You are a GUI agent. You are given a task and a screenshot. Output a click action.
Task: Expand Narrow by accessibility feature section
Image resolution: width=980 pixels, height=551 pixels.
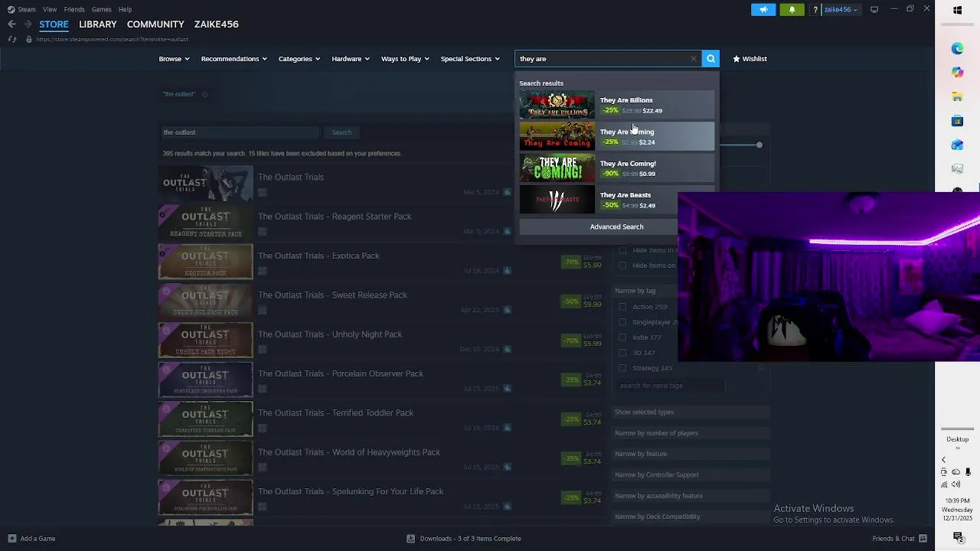pyautogui.click(x=691, y=496)
